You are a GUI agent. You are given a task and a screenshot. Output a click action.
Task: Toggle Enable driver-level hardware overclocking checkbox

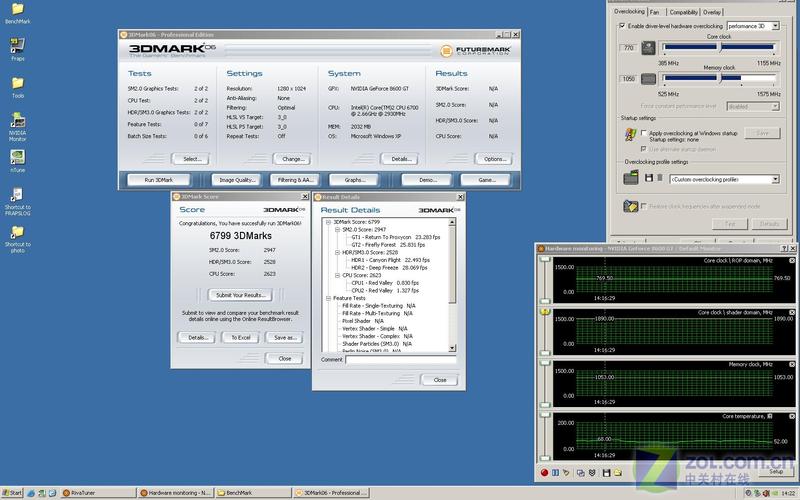tap(621, 26)
